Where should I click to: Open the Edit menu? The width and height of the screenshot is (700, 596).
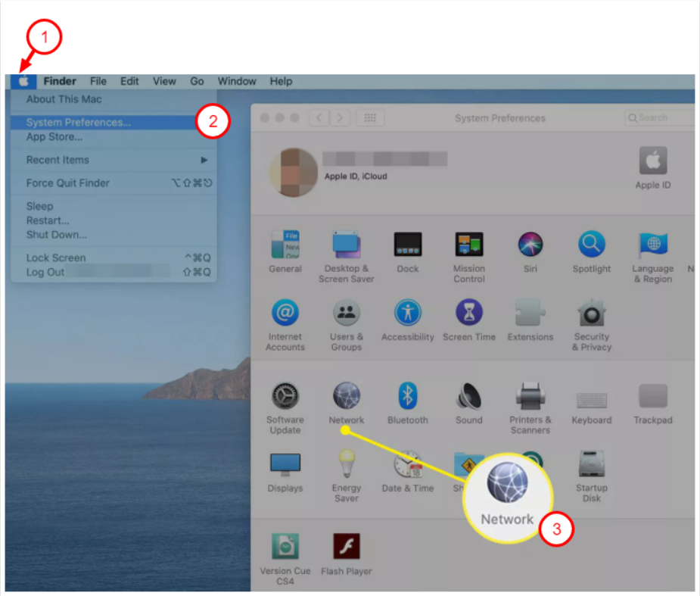point(129,81)
